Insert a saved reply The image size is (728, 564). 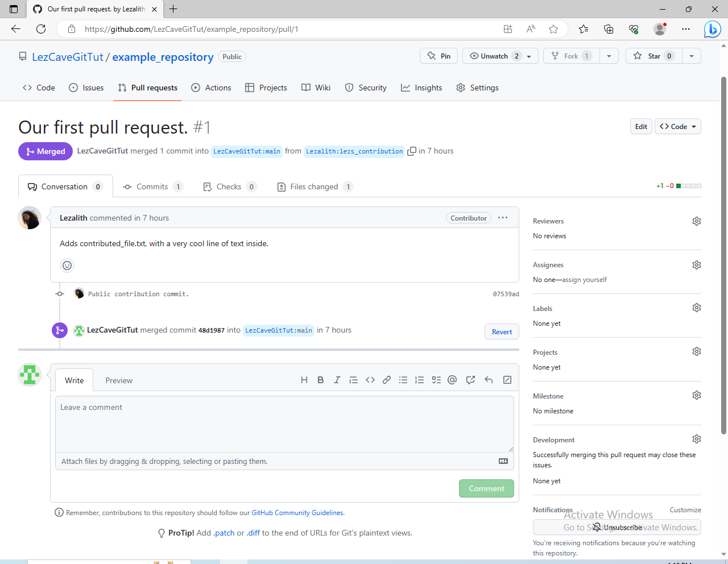489,380
